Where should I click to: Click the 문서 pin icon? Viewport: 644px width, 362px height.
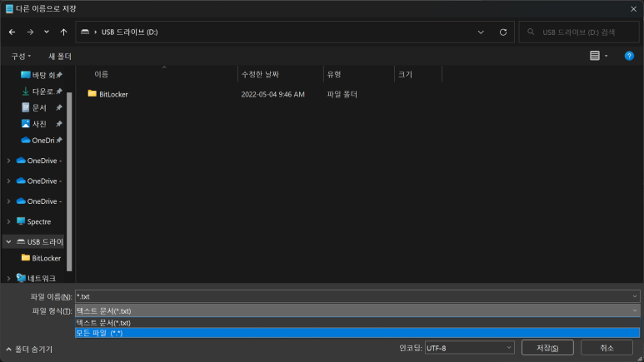pos(59,107)
